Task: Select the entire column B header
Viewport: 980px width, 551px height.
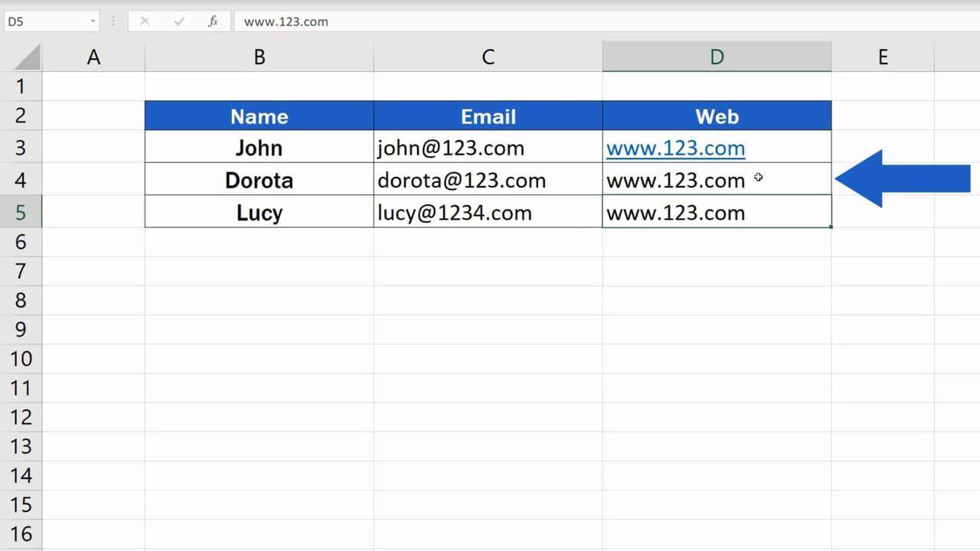Action: (259, 57)
